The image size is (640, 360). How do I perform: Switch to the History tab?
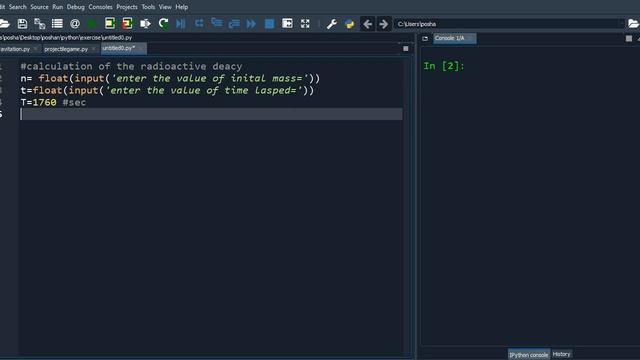click(x=561, y=354)
